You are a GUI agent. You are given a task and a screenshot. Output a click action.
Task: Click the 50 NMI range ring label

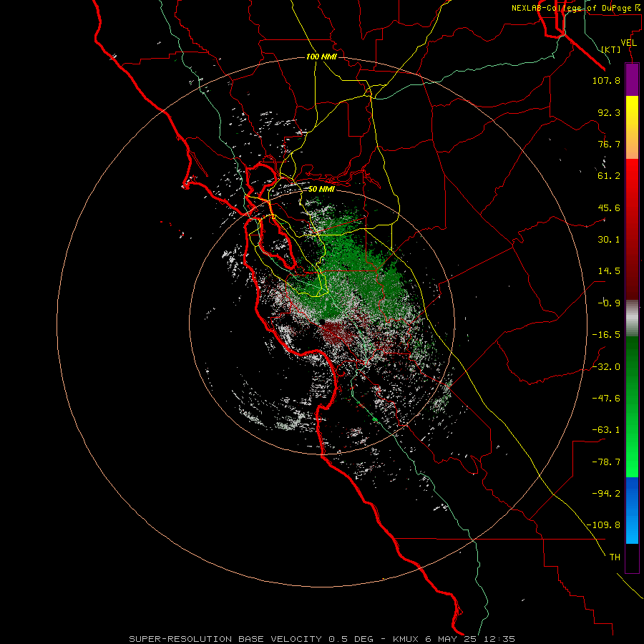321,190
